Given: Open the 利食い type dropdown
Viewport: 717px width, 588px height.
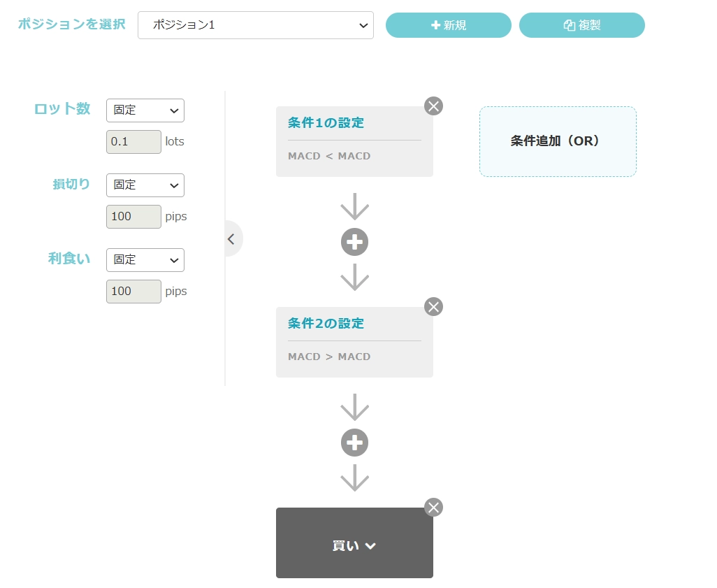Looking at the screenshot, I should click(x=145, y=260).
